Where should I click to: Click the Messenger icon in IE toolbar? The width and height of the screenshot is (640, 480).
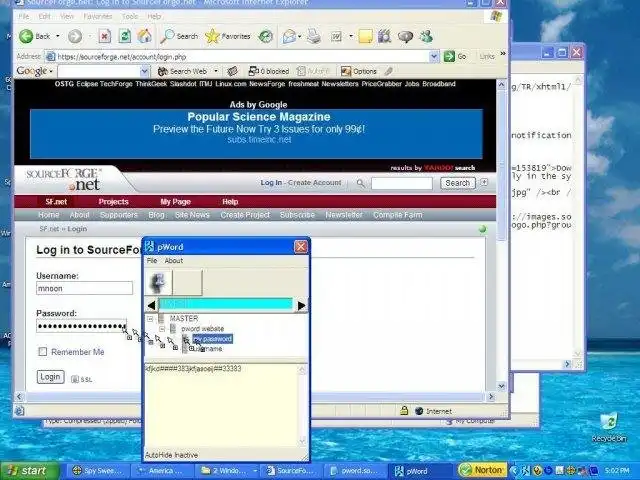click(426, 36)
